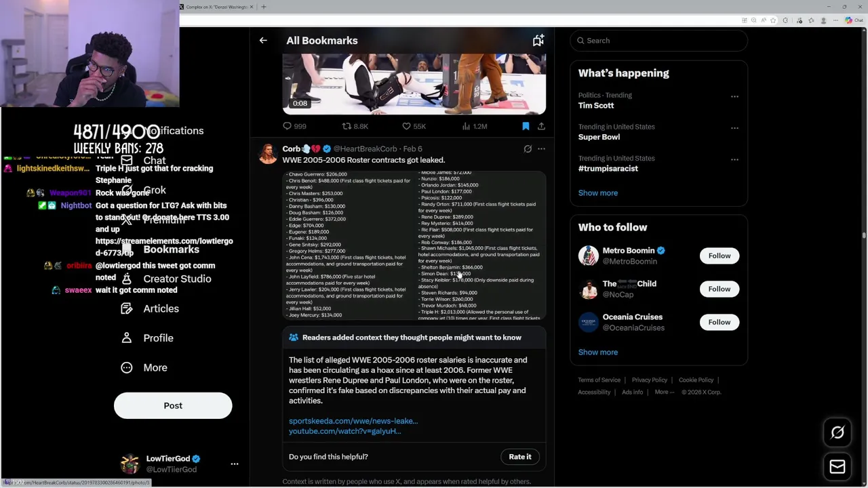Open more options for #trumpisaracist trend
Viewport: 868px width, 488px height.
coord(734,159)
